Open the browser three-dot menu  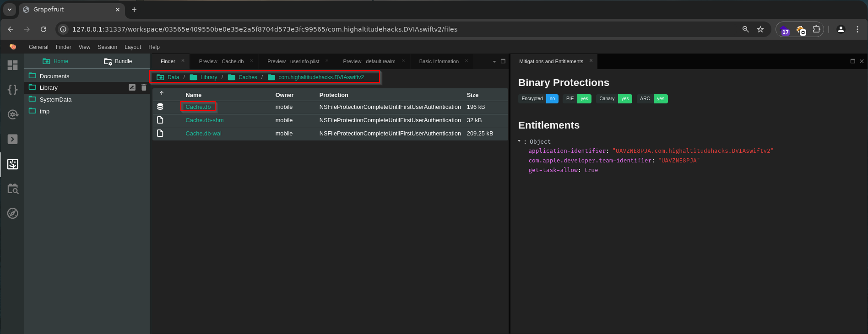tap(857, 29)
